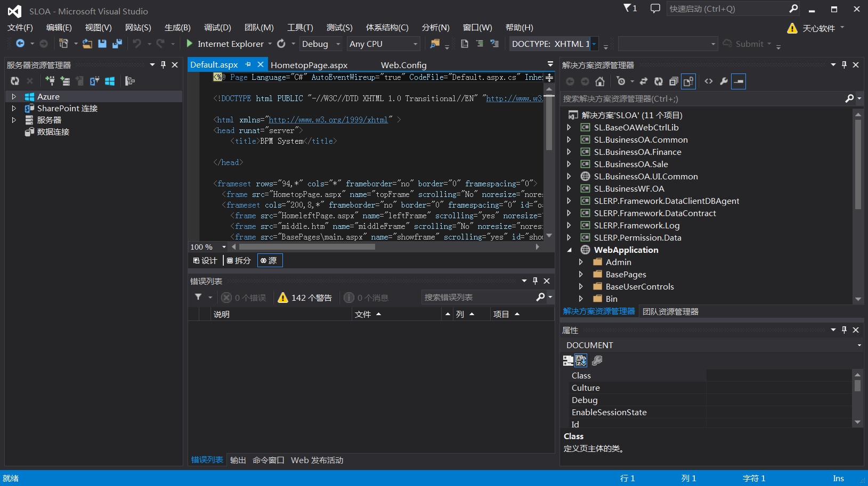Expand the SharePoint 连接 node
868x486 pixels.
click(x=14, y=108)
